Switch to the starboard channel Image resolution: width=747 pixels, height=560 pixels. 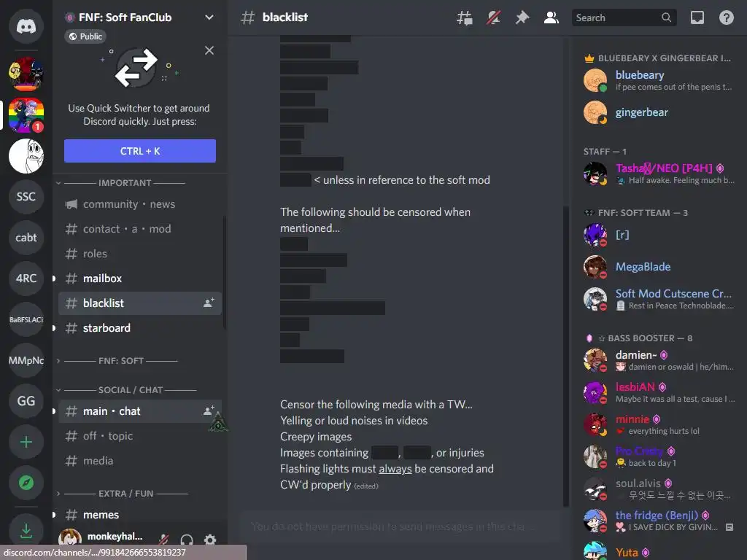point(140,327)
